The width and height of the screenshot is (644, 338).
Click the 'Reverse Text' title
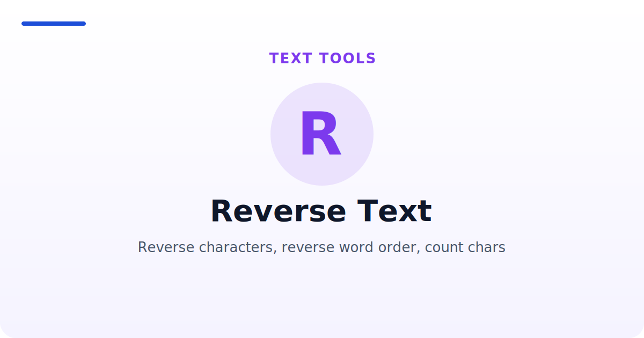(x=321, y=211)
